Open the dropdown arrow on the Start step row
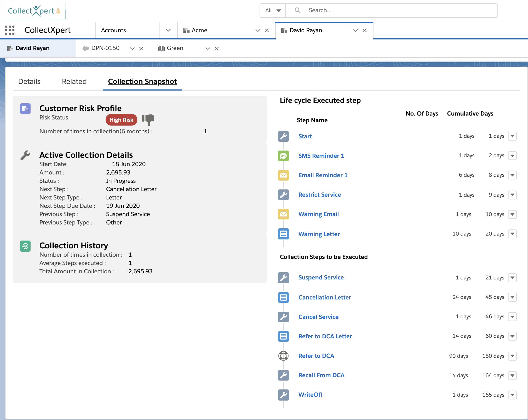This screenshot has height=420, width=528. point(512,136)
